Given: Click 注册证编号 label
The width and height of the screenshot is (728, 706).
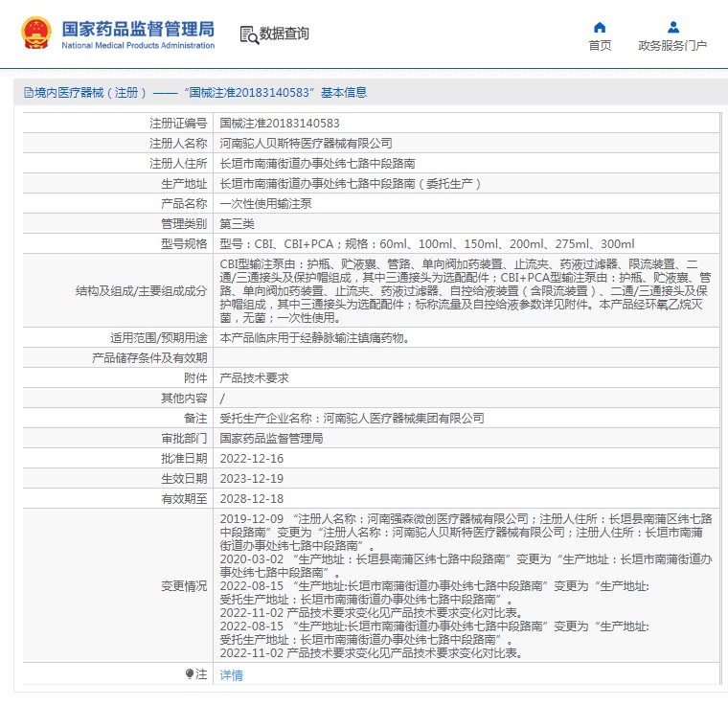Looking at the screenshot, I should 178,123.
